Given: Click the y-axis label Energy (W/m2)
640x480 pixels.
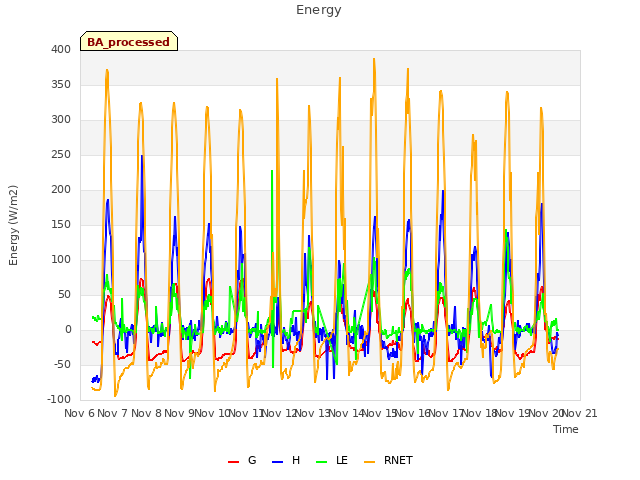Looking at the screenshot, I should point(13,225).
